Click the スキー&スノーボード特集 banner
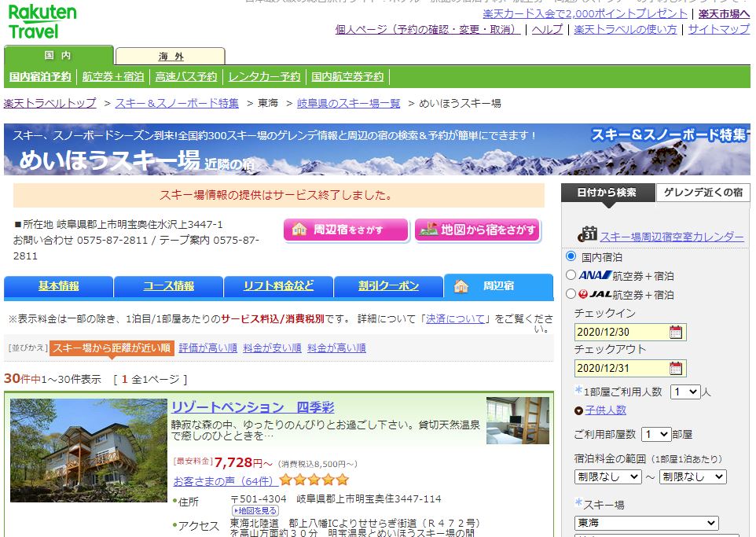 pyautogui.click(x=377, y=149)
